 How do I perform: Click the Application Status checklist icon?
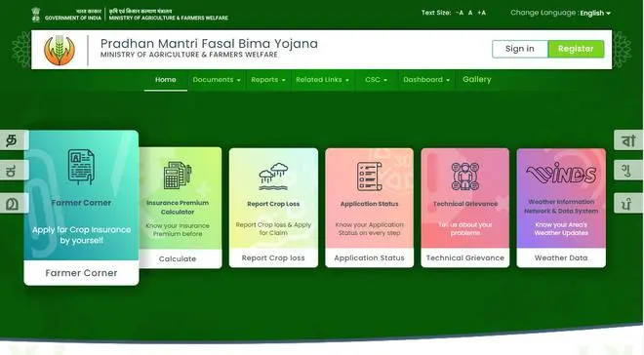[369, 177]
